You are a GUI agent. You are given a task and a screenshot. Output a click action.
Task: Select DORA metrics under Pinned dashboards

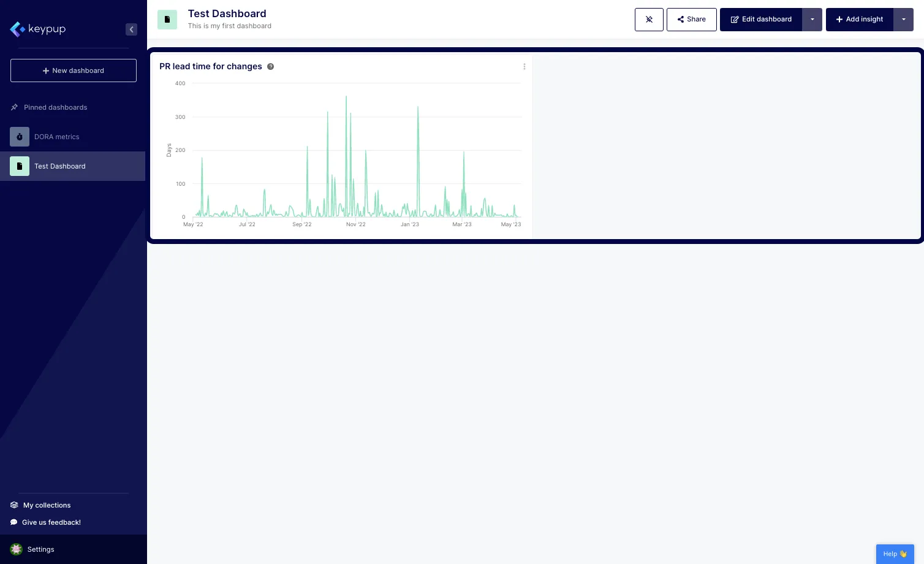coord(56,137)
